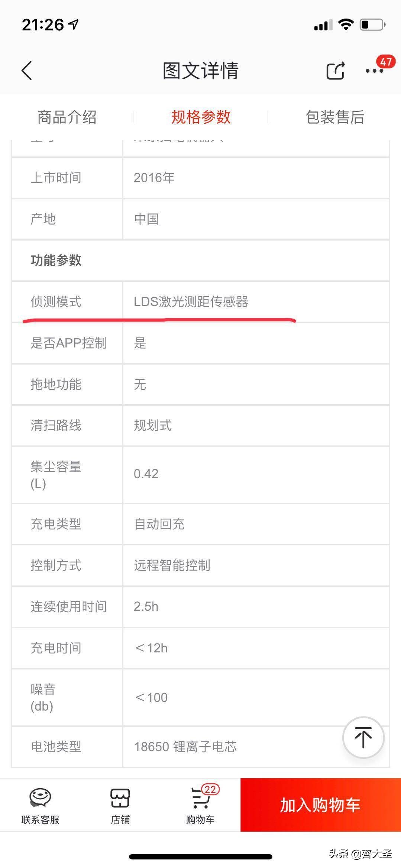Select the 规格参数 tab
Image resolution: width=401 pixels, height=868 pixels.
coord(201,117)
